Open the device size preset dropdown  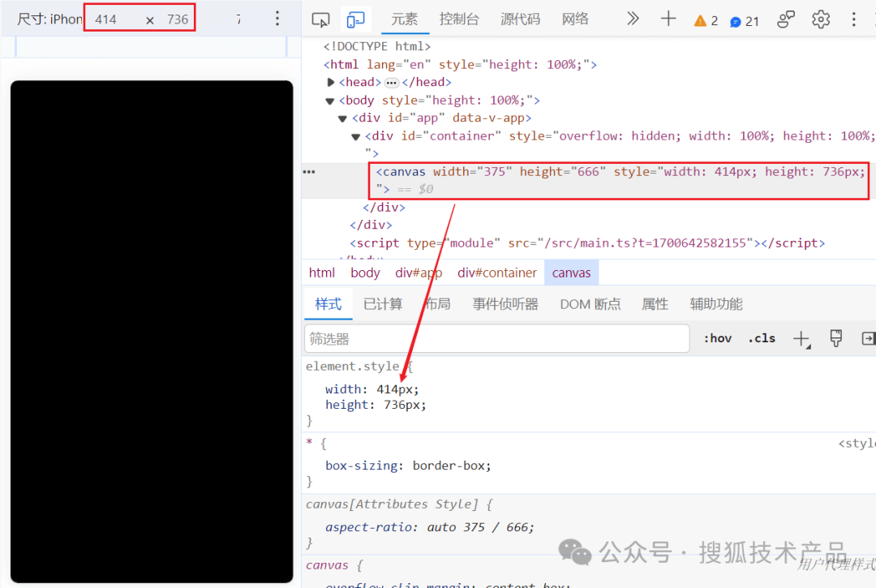tap(49, 19)
